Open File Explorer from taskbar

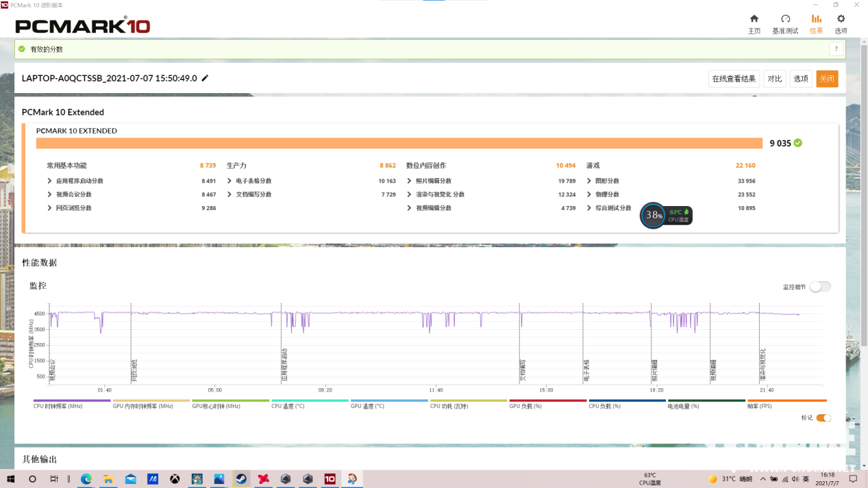click(108, 479)
